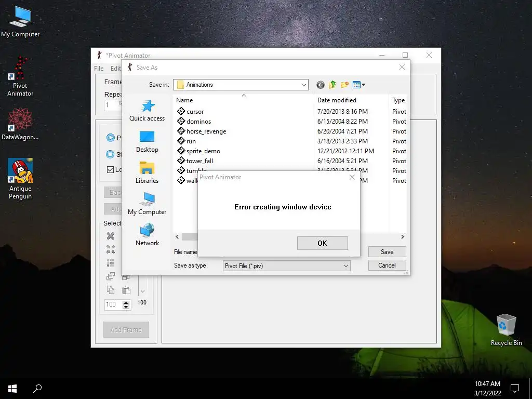Open the File menu in Pivot Animator
The height and width of the screenshot is (399, 532).
(99, 68)
